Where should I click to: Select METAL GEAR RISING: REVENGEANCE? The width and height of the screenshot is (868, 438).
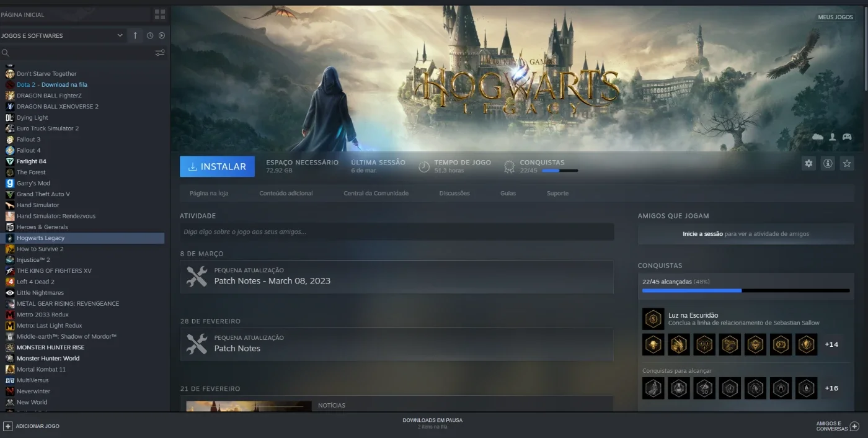point(68,304)
